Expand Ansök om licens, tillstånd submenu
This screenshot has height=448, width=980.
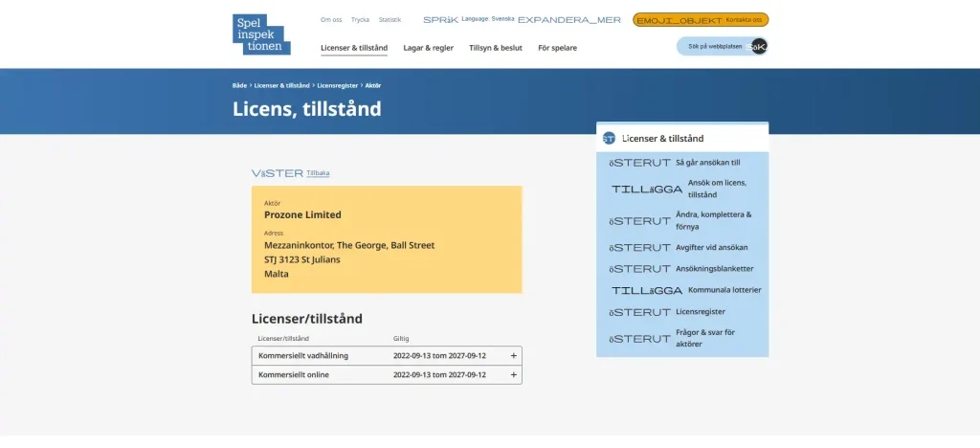click(647, 189)
